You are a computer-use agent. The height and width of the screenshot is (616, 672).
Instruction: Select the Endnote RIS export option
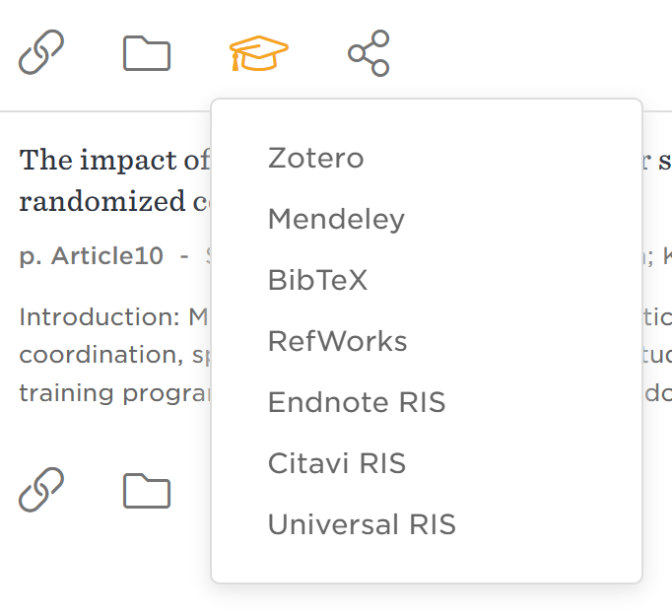pos(357,403)
